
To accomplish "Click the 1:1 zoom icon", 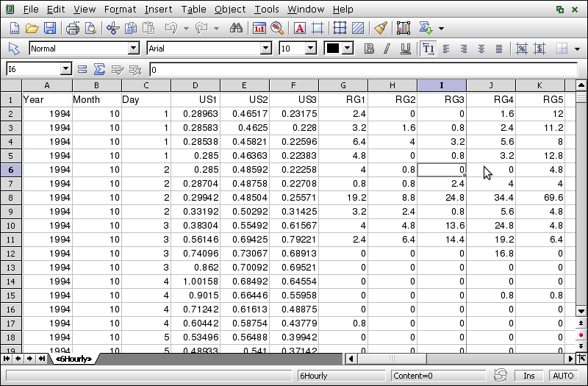I will point(259,28).
